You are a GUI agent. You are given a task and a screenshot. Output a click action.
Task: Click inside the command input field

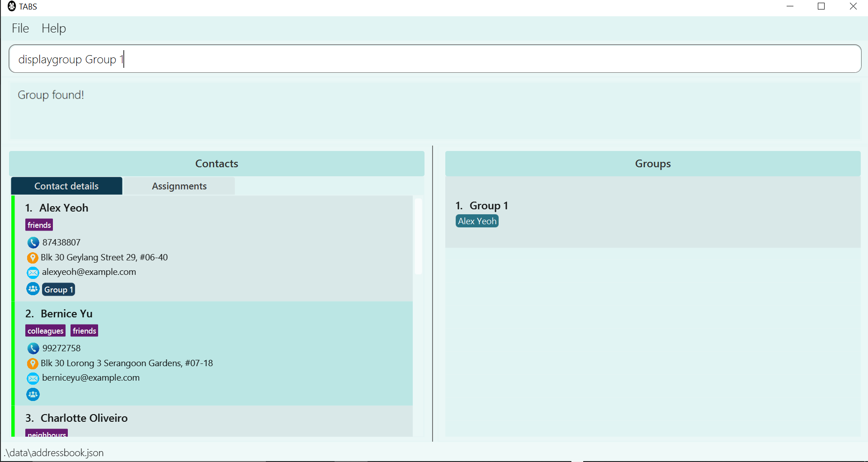tap(271, 59)
